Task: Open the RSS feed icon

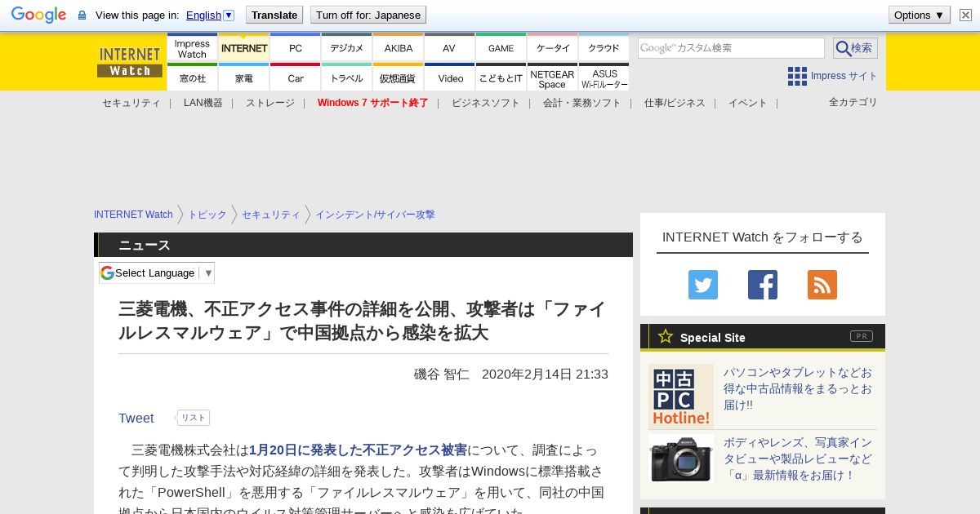Action: pyautogui.click(x=822, y=285)
